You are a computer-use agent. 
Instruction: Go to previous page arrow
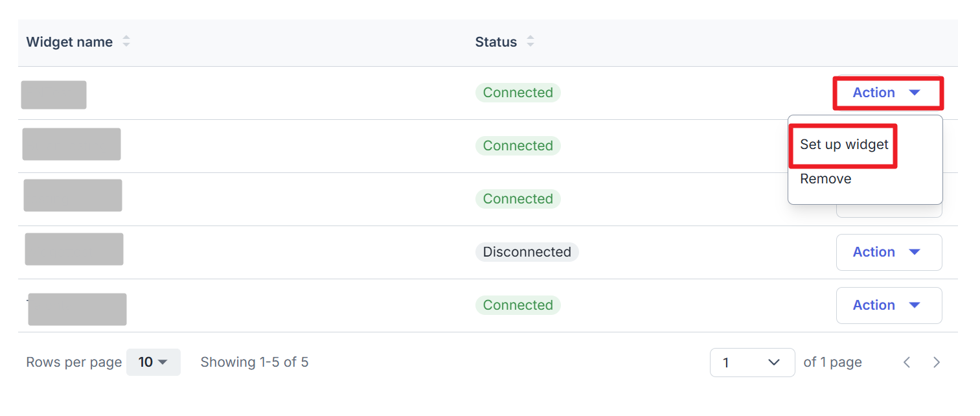pos(907,362)
